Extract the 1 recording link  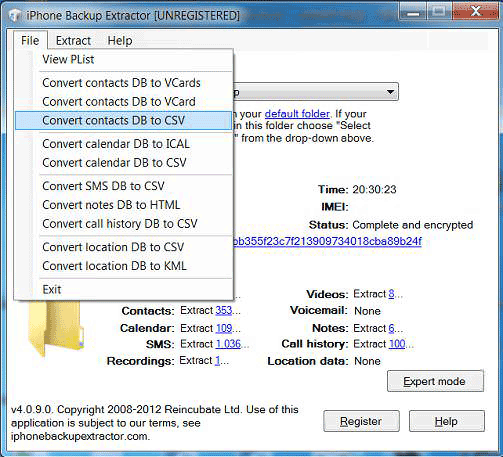[x=217, y=360]
